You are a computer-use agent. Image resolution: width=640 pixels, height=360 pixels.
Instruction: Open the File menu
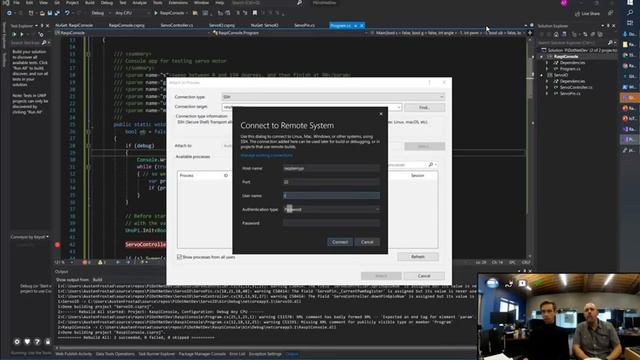[x=16, y=2]
